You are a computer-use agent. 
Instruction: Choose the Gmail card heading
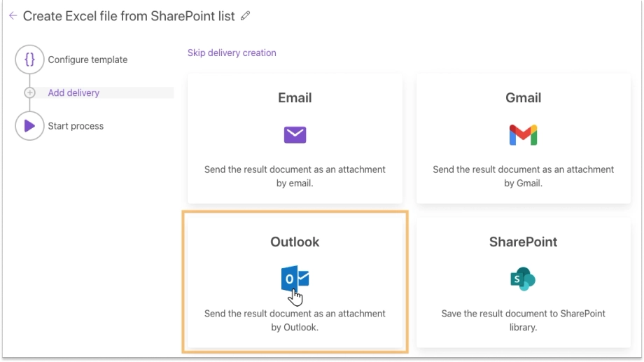pos(524,98)
